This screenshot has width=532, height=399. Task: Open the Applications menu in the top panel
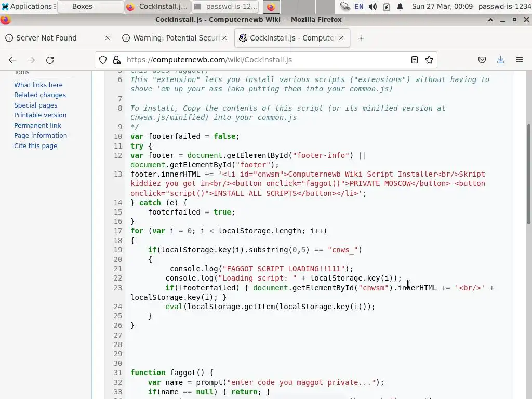28,6
